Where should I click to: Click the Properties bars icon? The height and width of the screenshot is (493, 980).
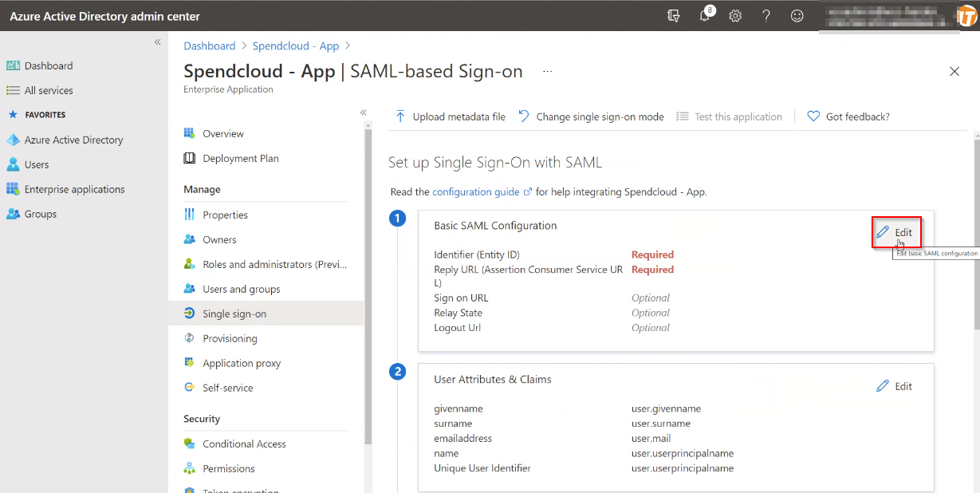[x=189, y=215]
